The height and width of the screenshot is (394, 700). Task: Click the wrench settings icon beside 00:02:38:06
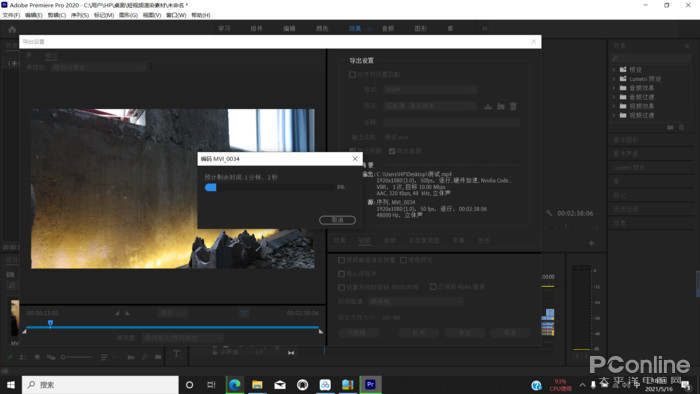549,213
